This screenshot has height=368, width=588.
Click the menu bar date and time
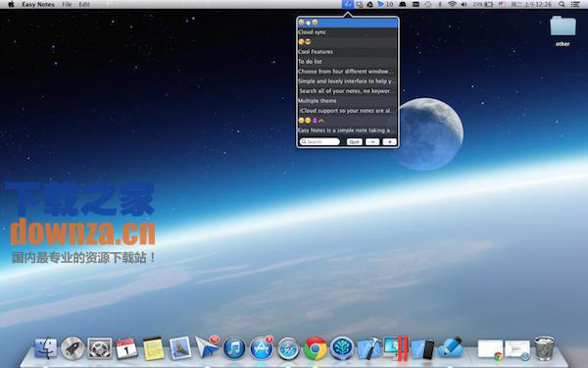[x=531, y=4]
